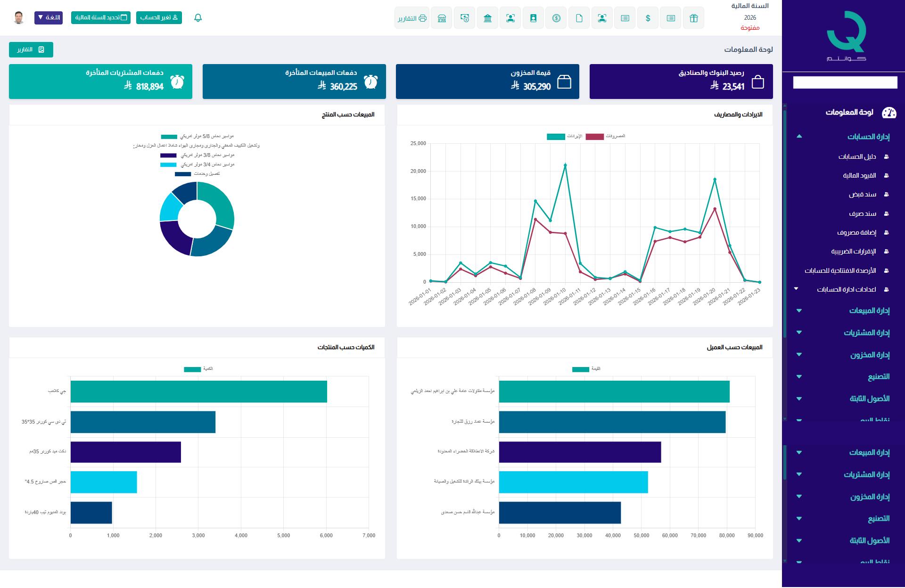The height and width of the screenshot is (588, 905).
Task: Click the gift box toolbar icon
Action: click(x=693, y=18)
